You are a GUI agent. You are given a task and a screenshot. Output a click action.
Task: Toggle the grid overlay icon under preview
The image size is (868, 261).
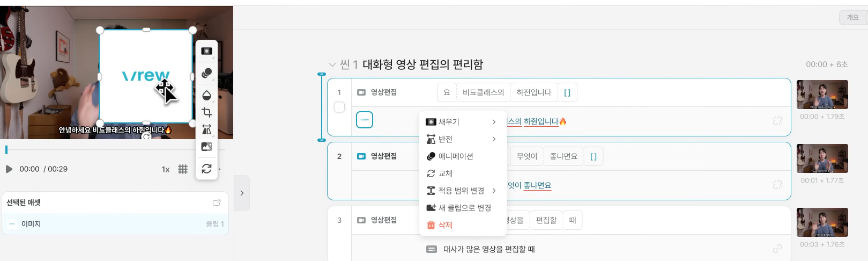183,169
